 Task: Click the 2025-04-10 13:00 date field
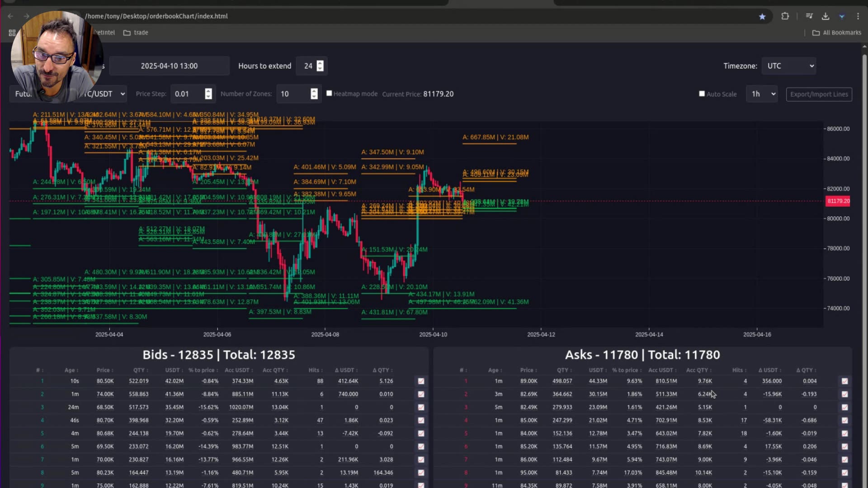point(170,66)
